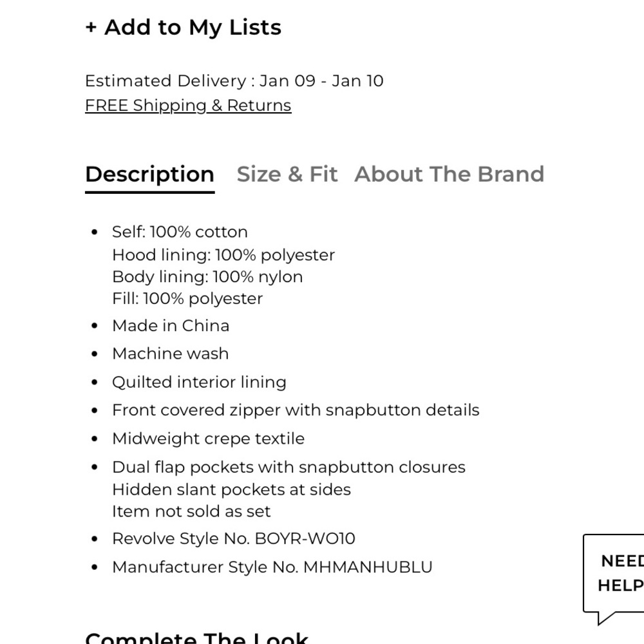Screen dimensions: 644x644
Task: Open the Need Help chat bubble
Action: coord(614,579)
